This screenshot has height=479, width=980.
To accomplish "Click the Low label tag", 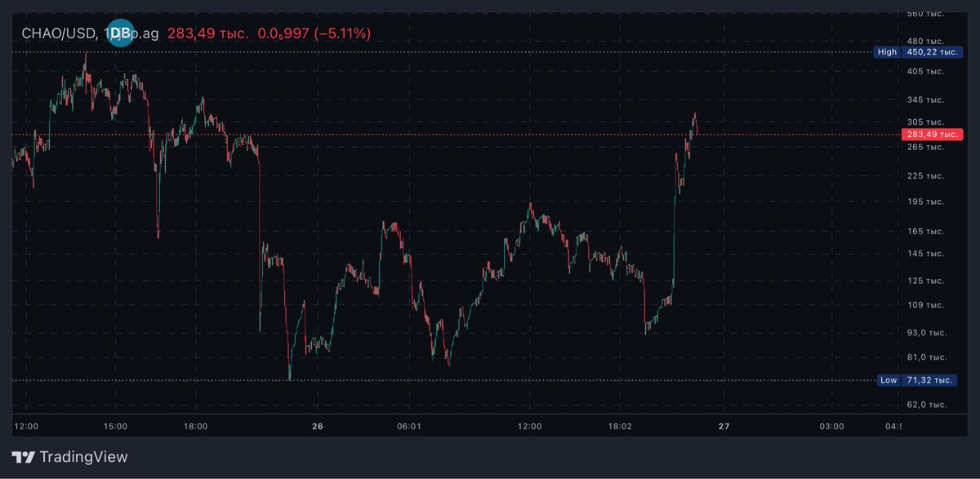I will (x=889, y=380).
